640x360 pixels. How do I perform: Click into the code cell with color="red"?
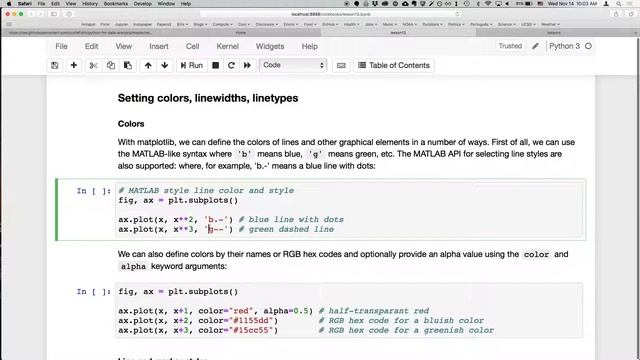(x=349, y=311)
